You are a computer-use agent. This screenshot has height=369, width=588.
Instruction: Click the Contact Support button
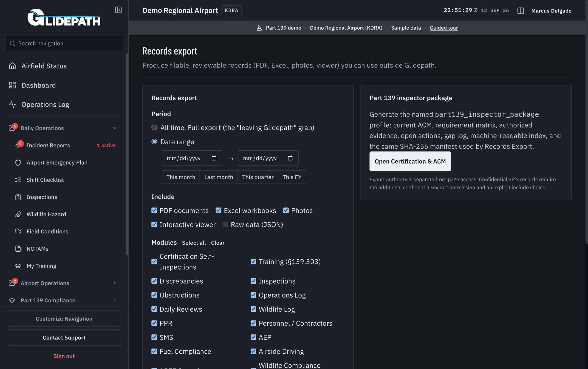[x=64, y=338]
